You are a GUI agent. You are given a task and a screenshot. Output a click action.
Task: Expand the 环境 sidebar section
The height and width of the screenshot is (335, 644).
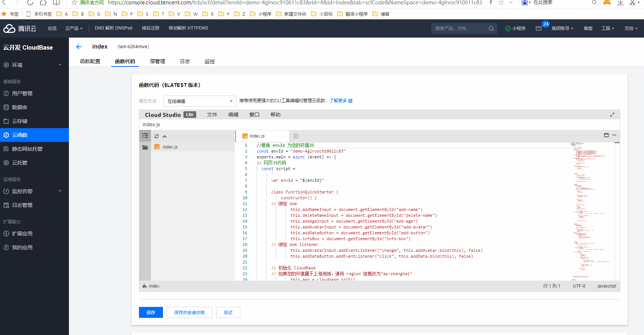coord(34,65)
